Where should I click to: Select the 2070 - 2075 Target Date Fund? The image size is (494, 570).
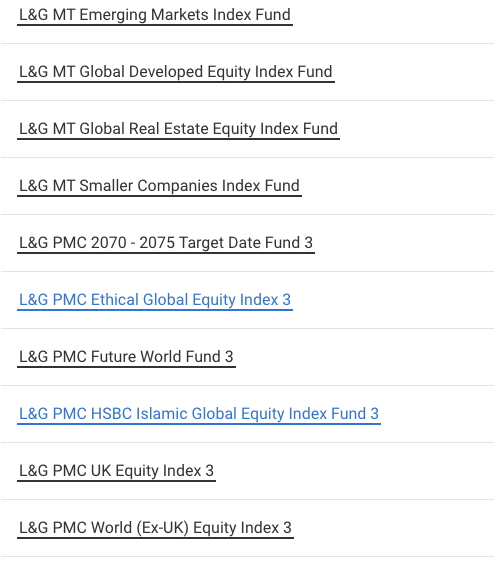click(166, 243)
